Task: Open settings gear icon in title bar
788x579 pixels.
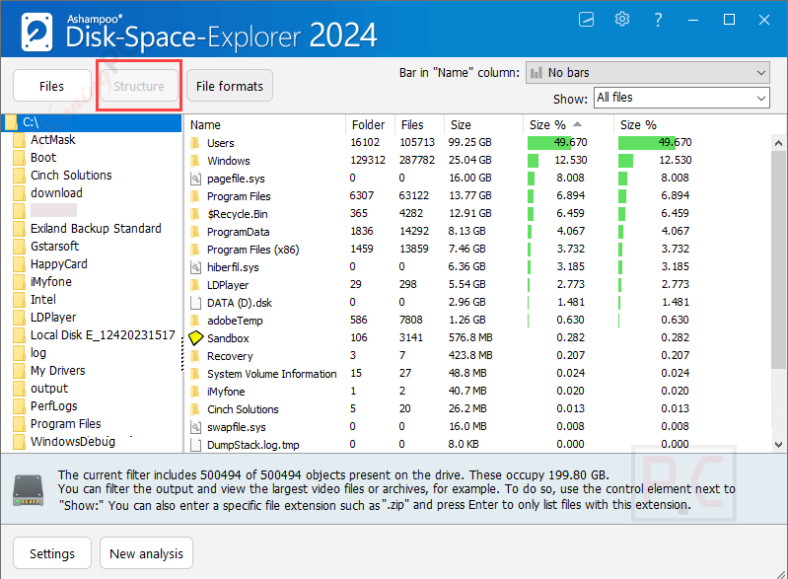Action: (x=622, y=20)
